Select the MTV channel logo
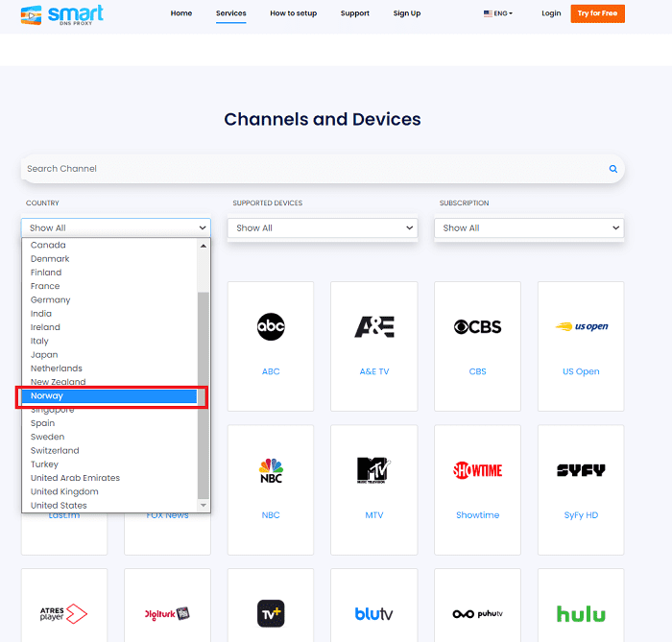Image resolution: width=672 pixels, height=642 pixels. point(373,470)
